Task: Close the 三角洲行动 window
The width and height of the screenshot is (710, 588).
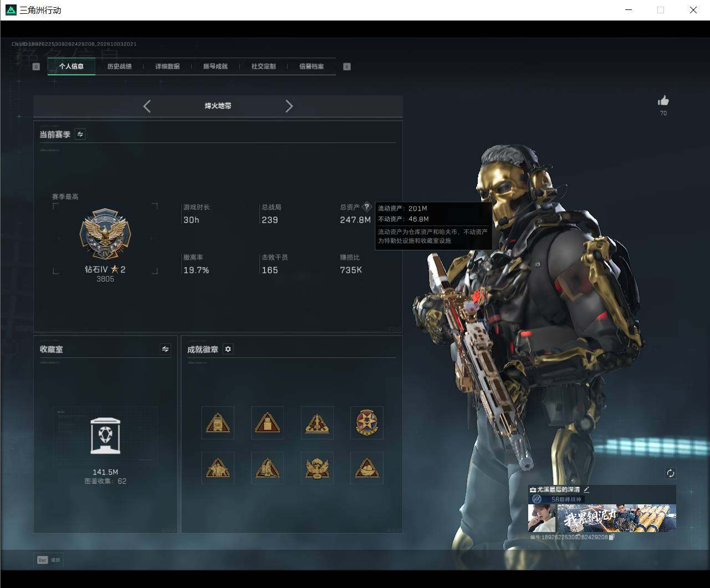Action: (693, 10)
